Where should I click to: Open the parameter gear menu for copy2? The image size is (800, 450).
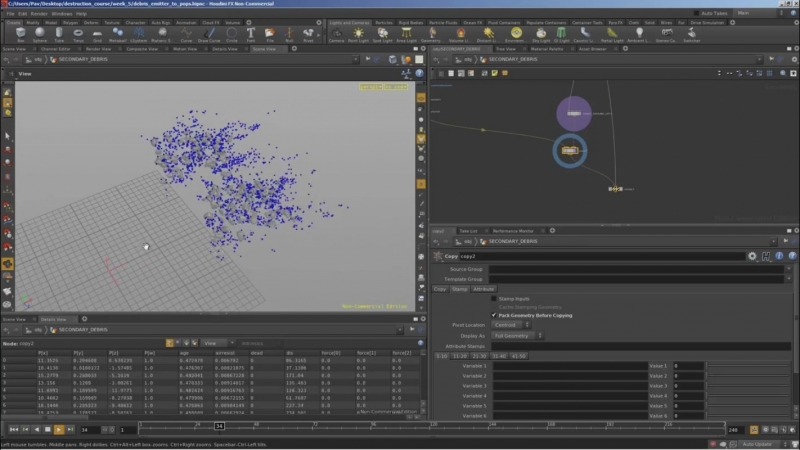[x=753, y=256]
